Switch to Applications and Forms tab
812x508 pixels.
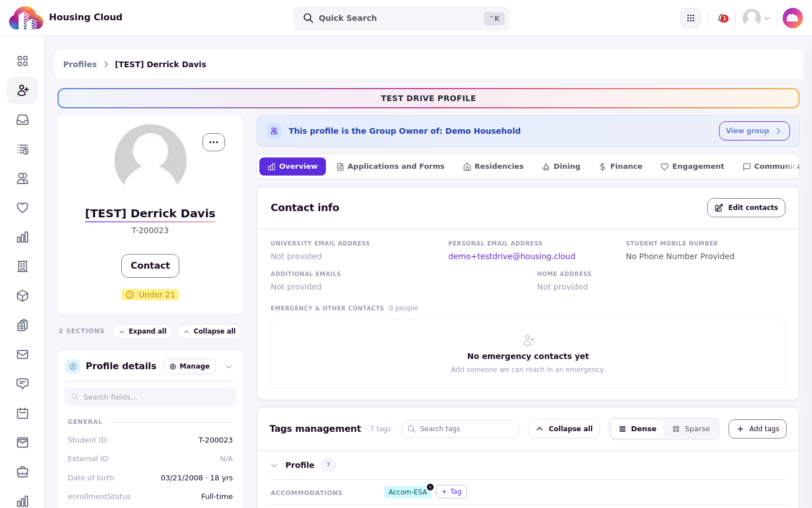coord(390,167)
